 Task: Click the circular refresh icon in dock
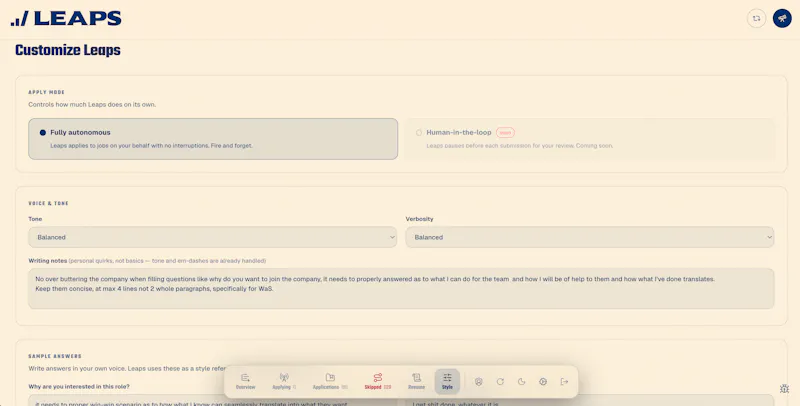[500, 382]
